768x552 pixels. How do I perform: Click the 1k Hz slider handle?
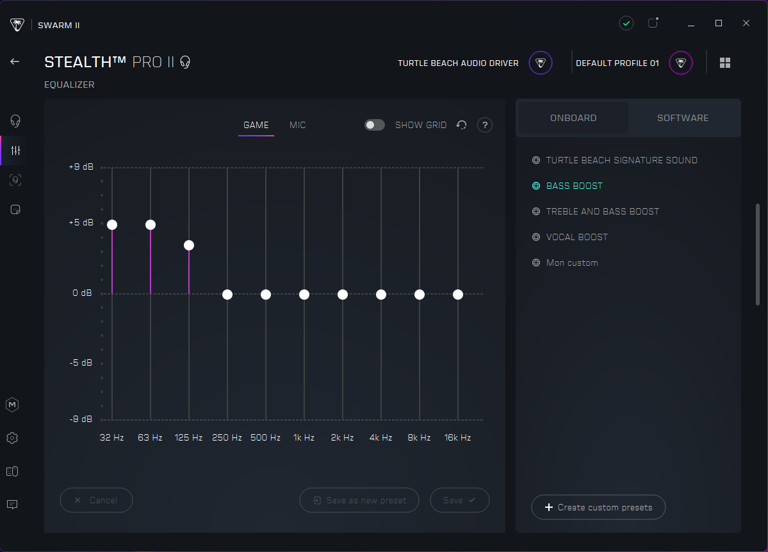tap(304, 294)
